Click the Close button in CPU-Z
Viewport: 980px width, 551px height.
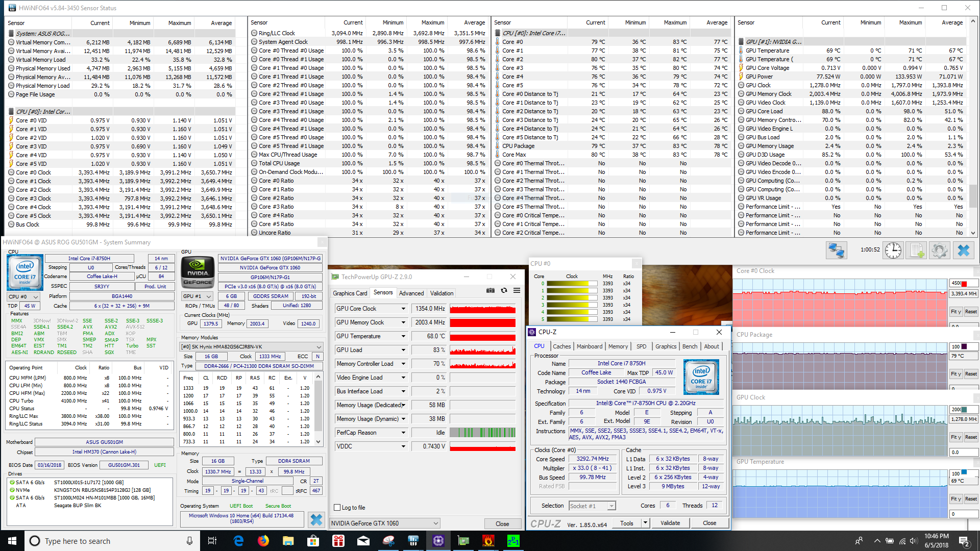point(709,523)
